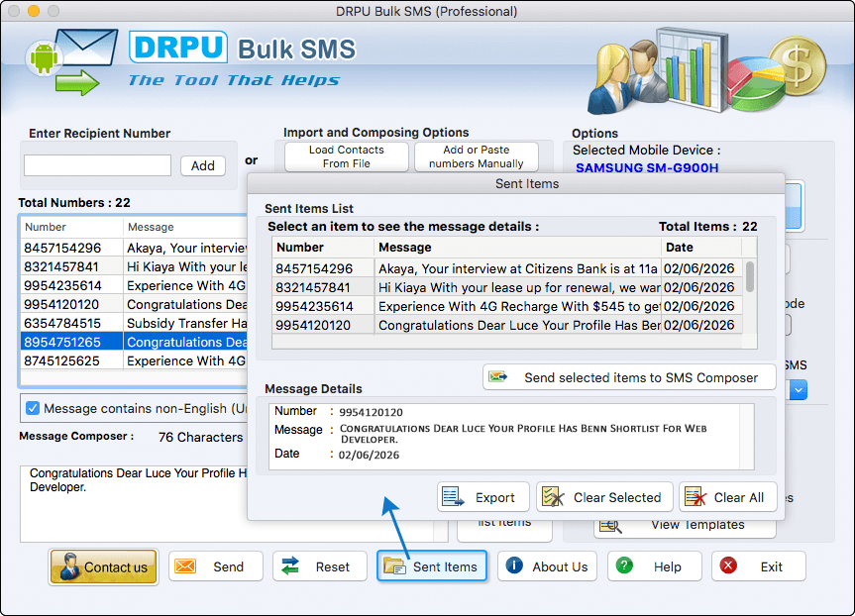The image size is (855, 616).
Task: Select main list row 8745125625
Action: pos(134,360)
